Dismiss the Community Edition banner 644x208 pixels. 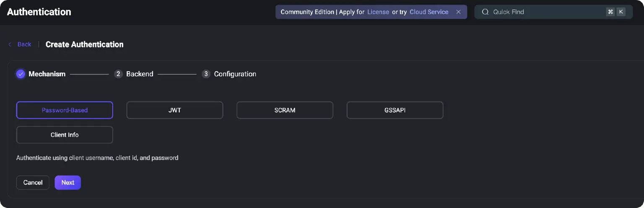(x=458, y=12)
